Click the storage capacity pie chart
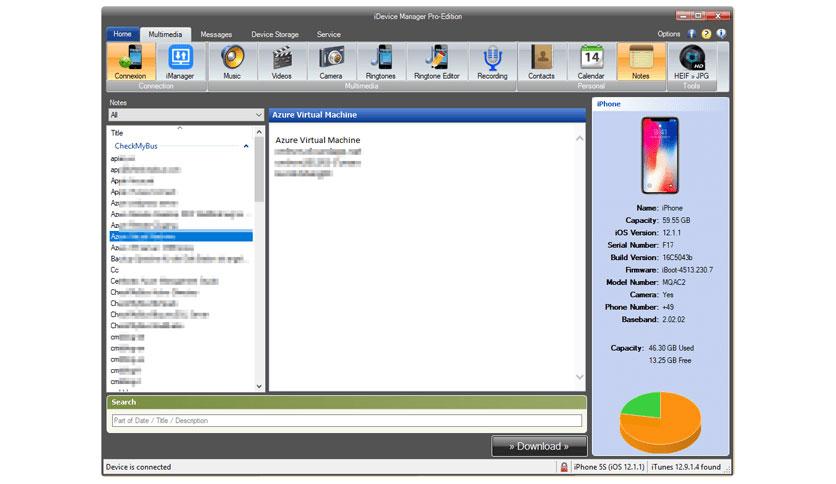Image resolution: width=836 pixels, height=484 pixels. pyautogui.click(x=660, y=422)
